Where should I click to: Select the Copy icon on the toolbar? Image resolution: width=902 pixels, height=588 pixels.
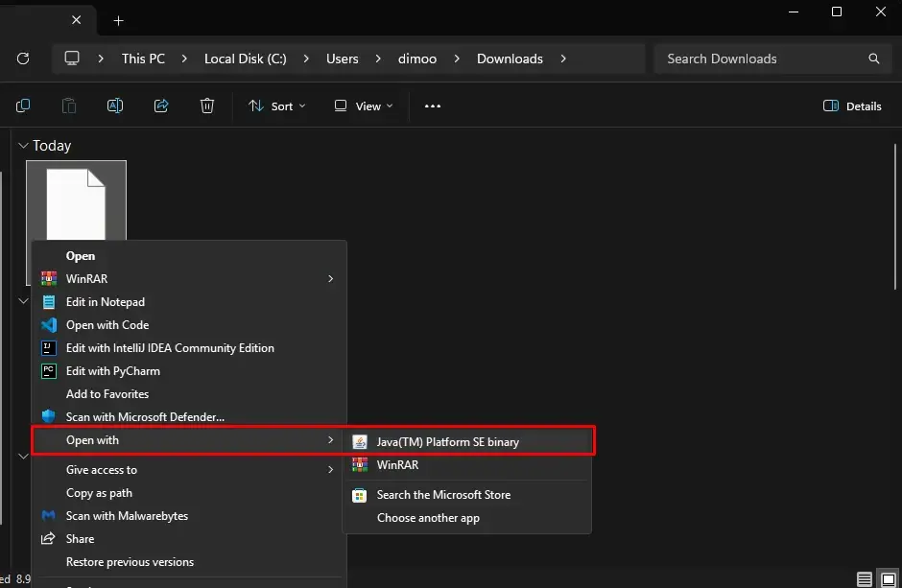23,106
